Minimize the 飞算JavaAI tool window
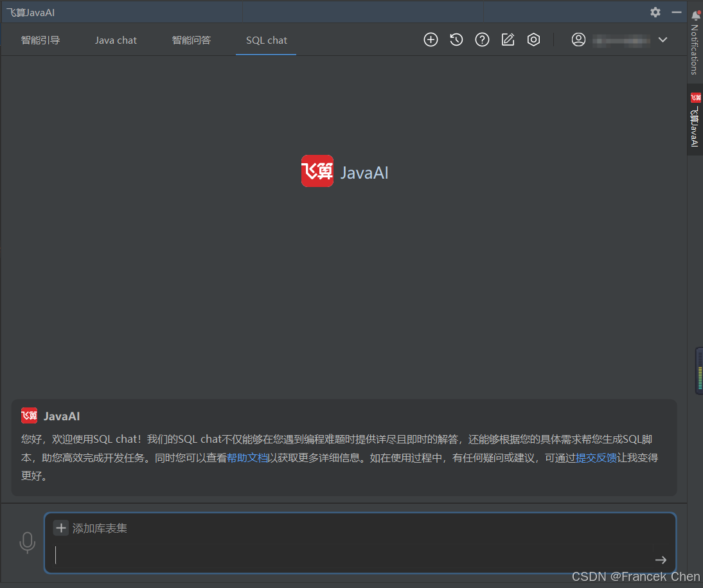The image size is (703, 588). tap(677, 12)
